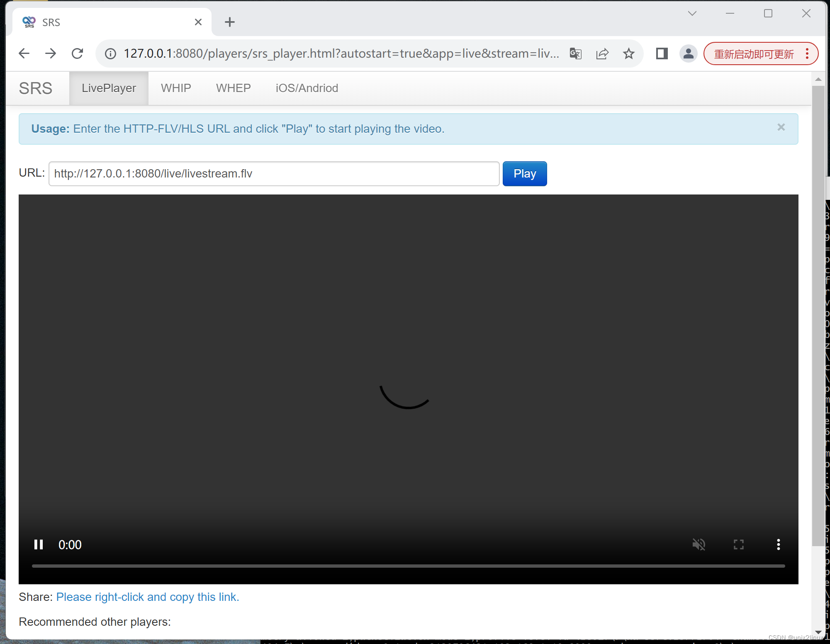The height and width of the screenshot is (644, 830).
Task: Open the share link to copy
Action: pyautogui.click(x=148, y=597)
